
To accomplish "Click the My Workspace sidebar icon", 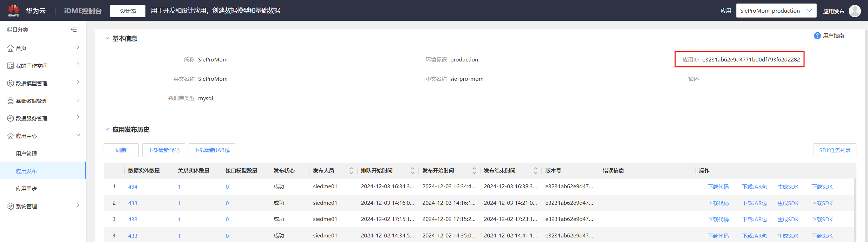I will 11,66.
